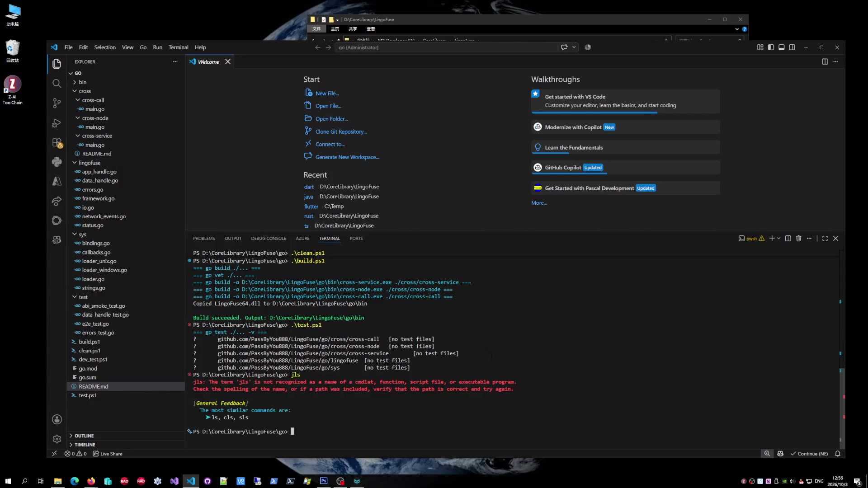The width and height of the screenshot is (868, 488).
Task: Click Clone Git Repository... link
Action: coord(341,131)
